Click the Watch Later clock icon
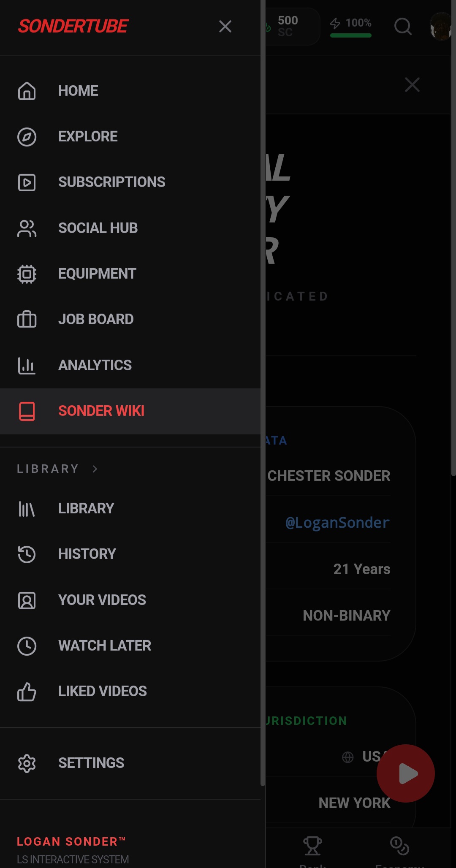The image size is (456, 868). 27,646
